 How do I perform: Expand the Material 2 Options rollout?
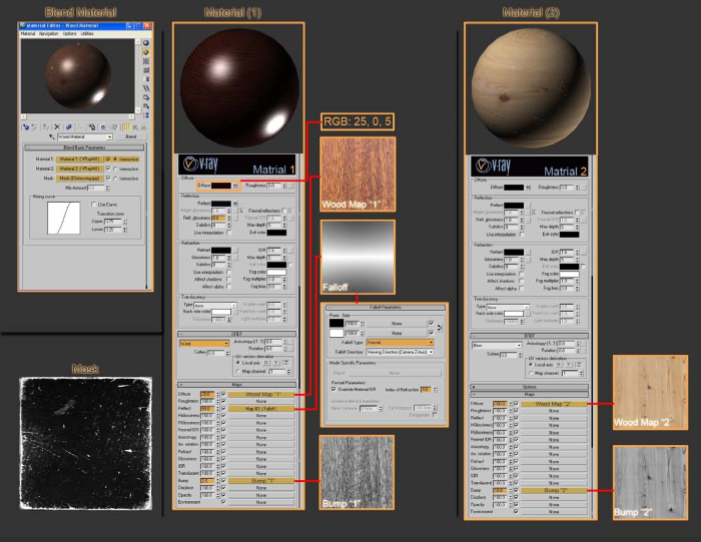pos(530,387)
